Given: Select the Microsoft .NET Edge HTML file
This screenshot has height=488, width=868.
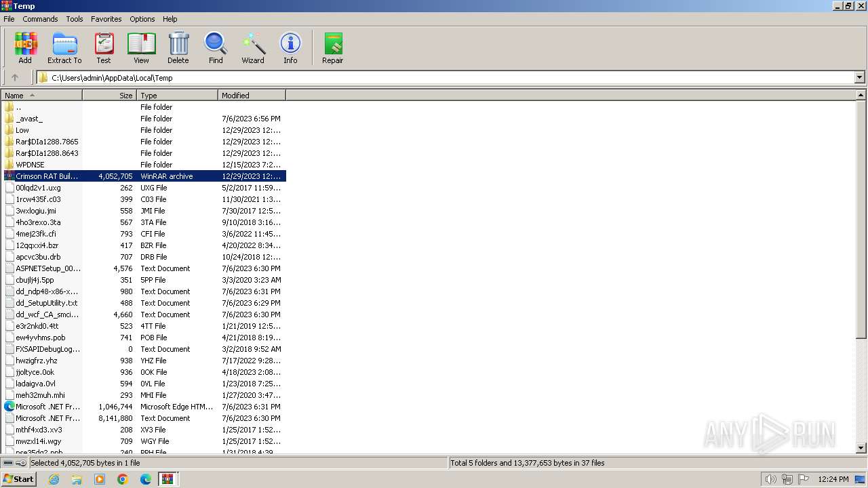Looking at the screenshot, I should pyautogui.click(x=144, y=407).
